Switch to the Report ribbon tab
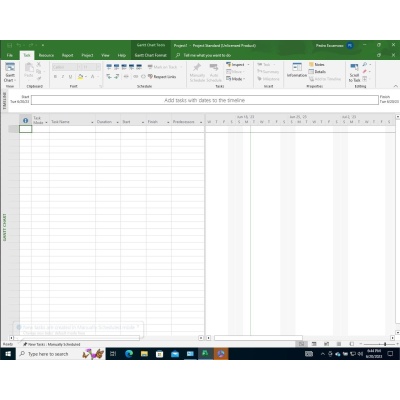The image size is (400, 400). 67,55
